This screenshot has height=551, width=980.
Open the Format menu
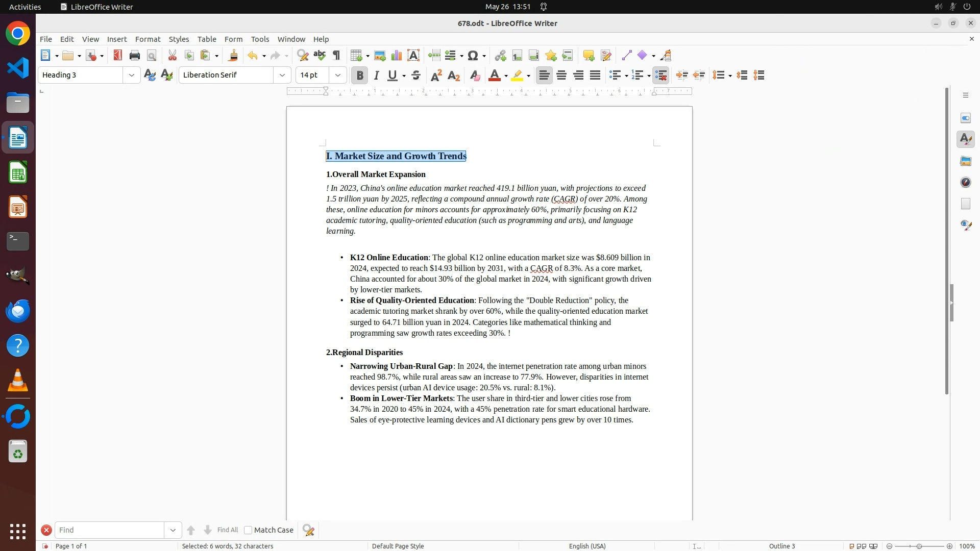pos(148,39)
